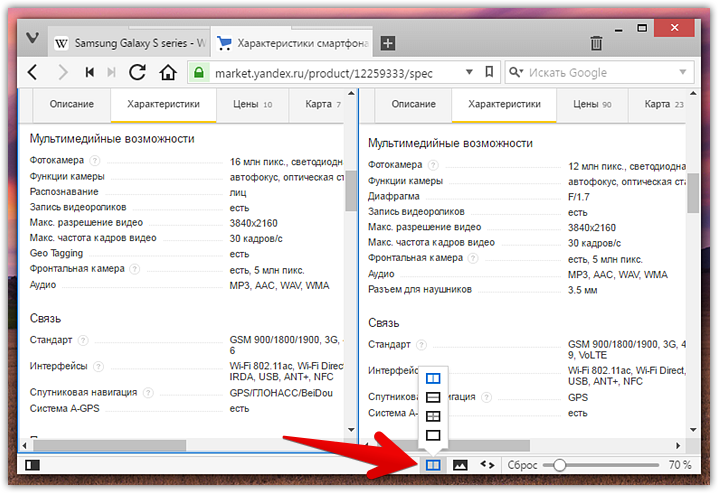
Task: Click help icon beside left Стандарт
Action: pos(83,340)
